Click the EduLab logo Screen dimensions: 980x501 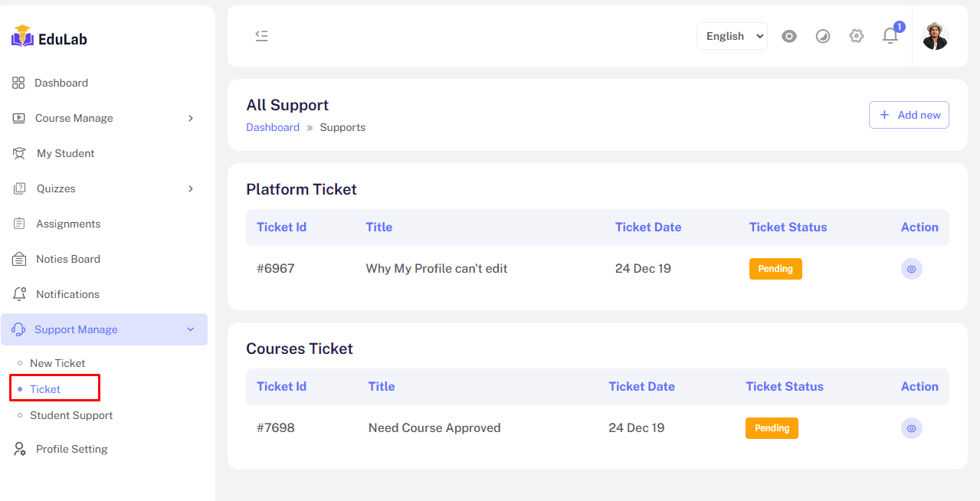(x=49, y=38)
